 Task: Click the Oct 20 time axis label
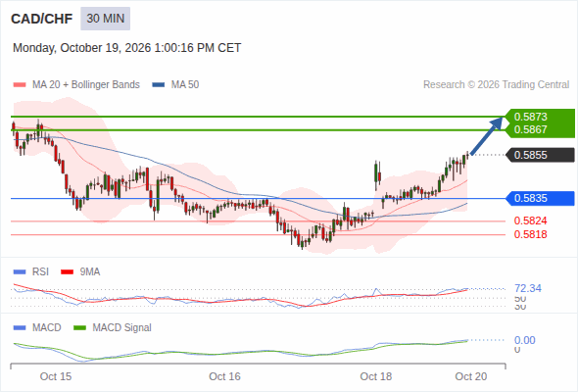(x=471, y=376)
